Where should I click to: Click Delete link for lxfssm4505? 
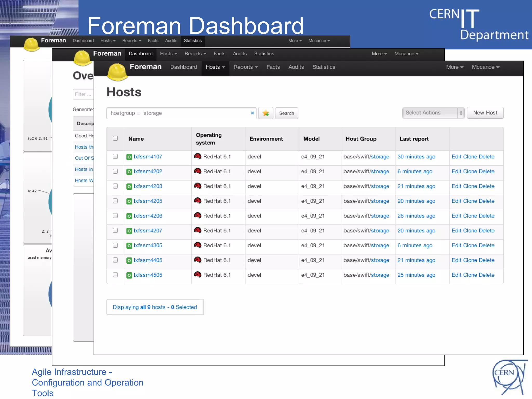click(x=487, y=275)
